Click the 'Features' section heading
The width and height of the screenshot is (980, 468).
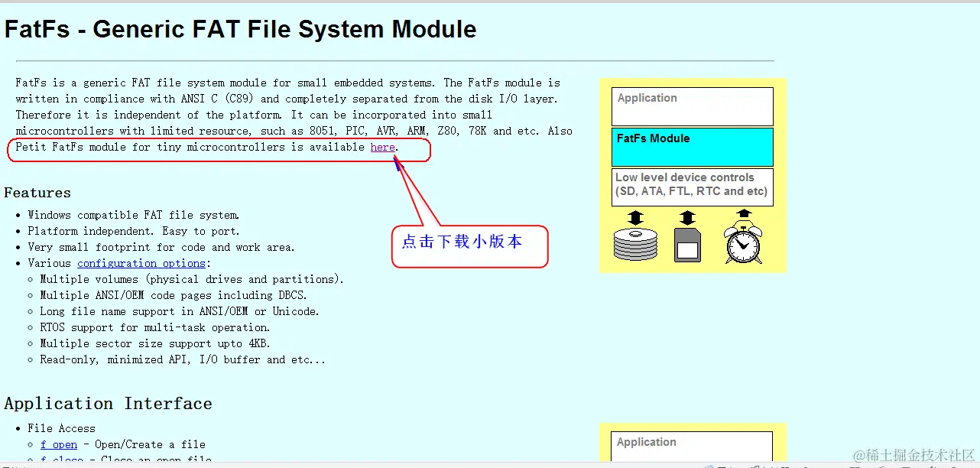pyautogui.click(x=37, y=193)
